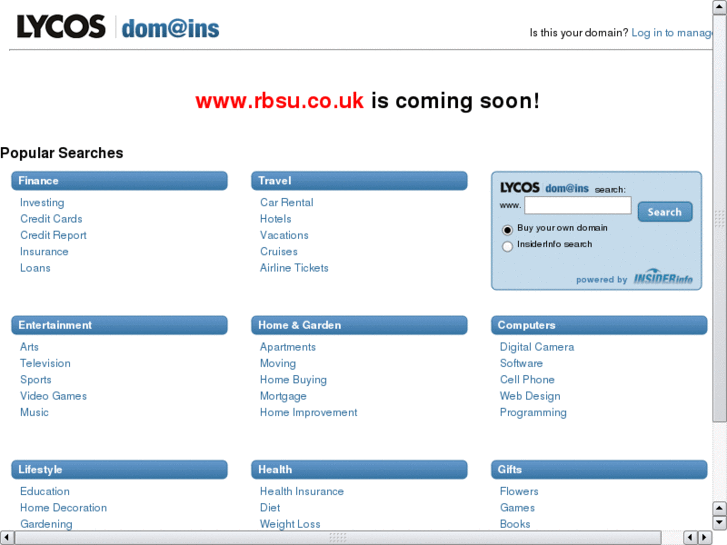Open the Travel category header
This screenshot has width=727, height=545.
click(359, 181)
